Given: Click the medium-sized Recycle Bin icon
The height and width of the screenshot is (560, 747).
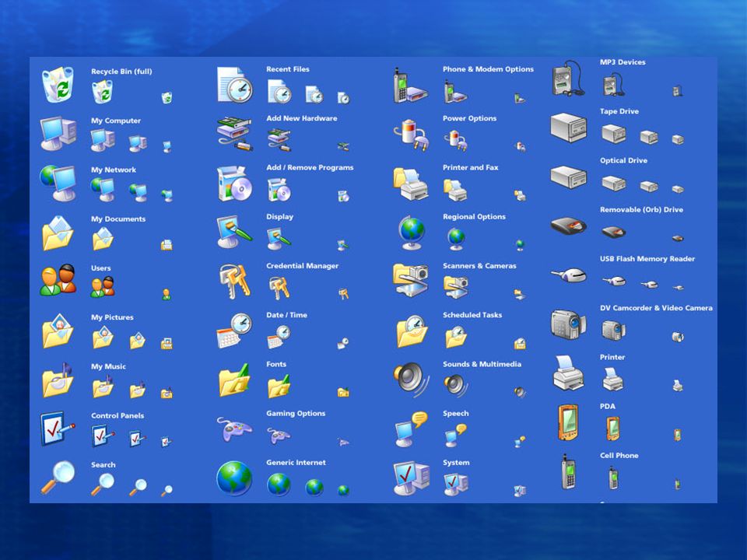Looking at the screenshot, I should 103,92.
